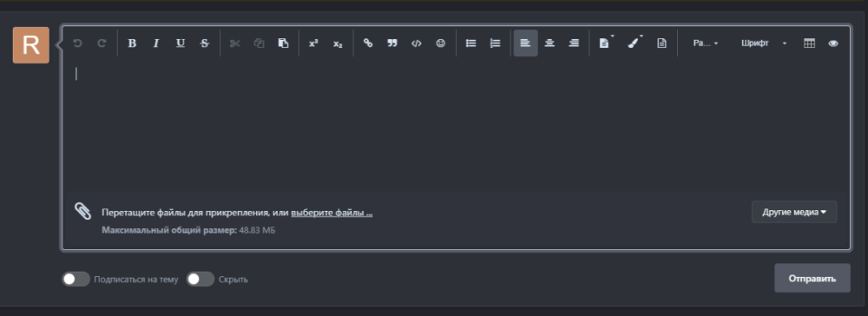Open the Шрифт font dropdown
The height and width of the screenshot is (316, 868).
(763, 43)
